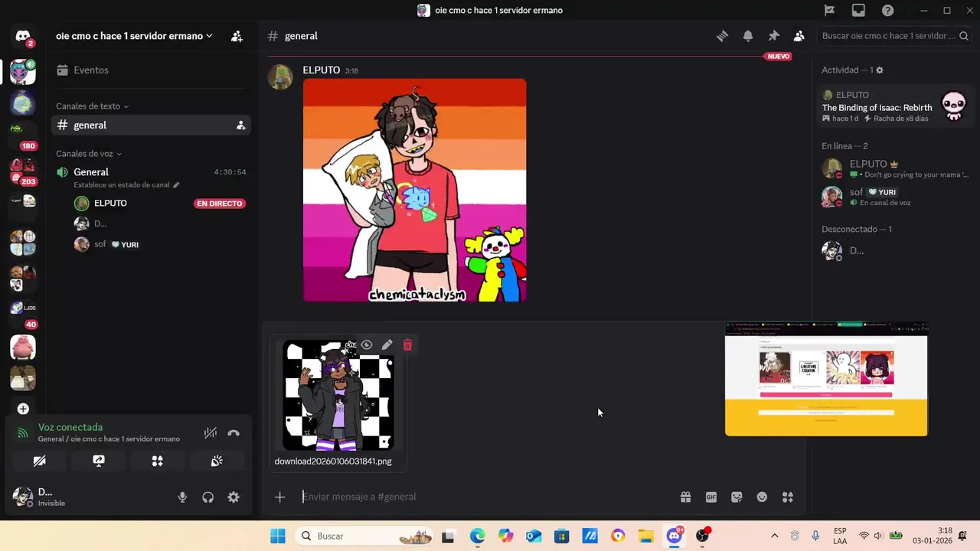Edit the voice channel status pencil
The height and width of the screenshot is (551, 980).
point(176,185)
